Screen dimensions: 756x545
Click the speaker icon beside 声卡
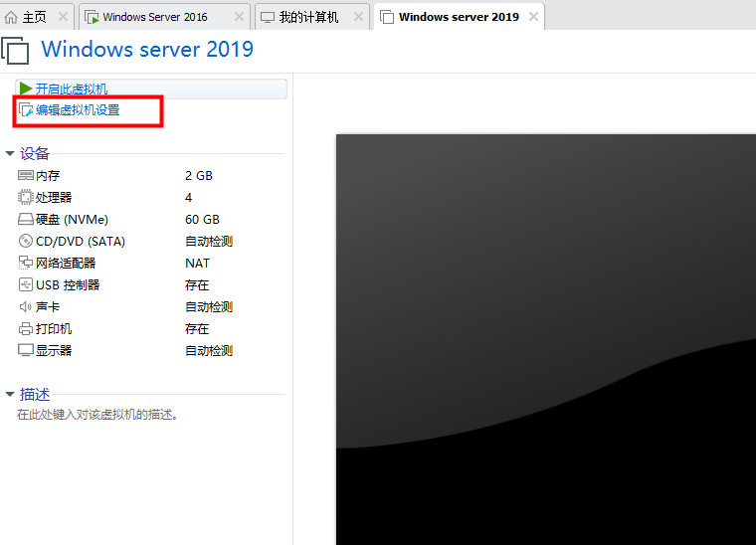tap(26, 306)
